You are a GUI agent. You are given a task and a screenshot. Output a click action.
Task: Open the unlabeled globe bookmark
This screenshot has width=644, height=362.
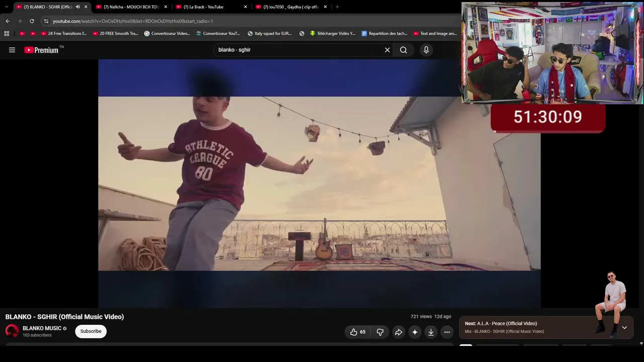click(302, 34)
